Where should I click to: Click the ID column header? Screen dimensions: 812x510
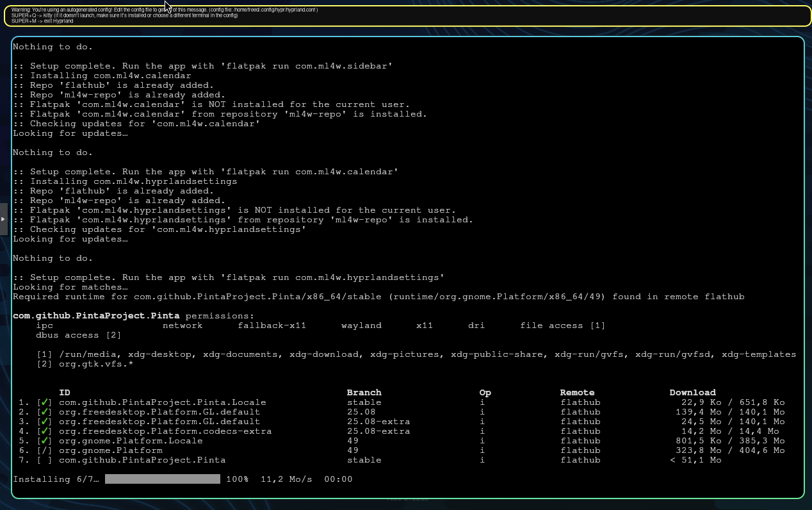(x=65, y=393)
